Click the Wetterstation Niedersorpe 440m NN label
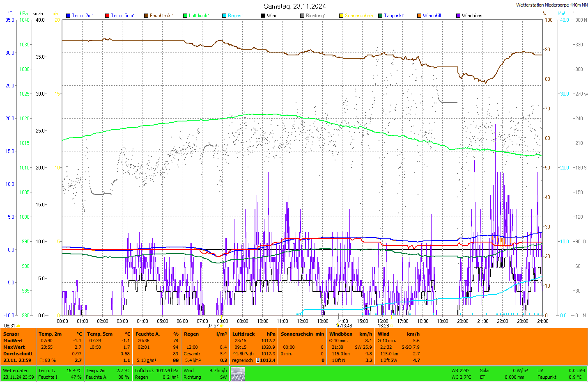This screenshot has width=588, height=382. pos(551,5)
